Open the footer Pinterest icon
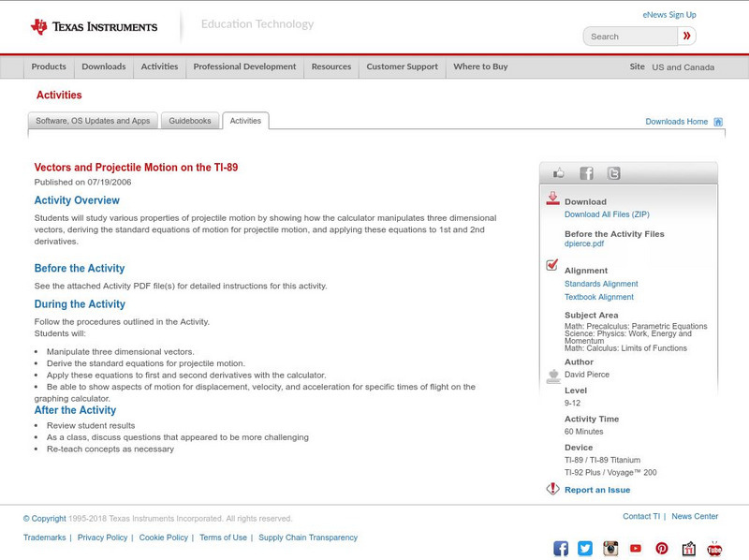Image resolution: width=749 pixels, height=560 pixels. click(662, 548)
